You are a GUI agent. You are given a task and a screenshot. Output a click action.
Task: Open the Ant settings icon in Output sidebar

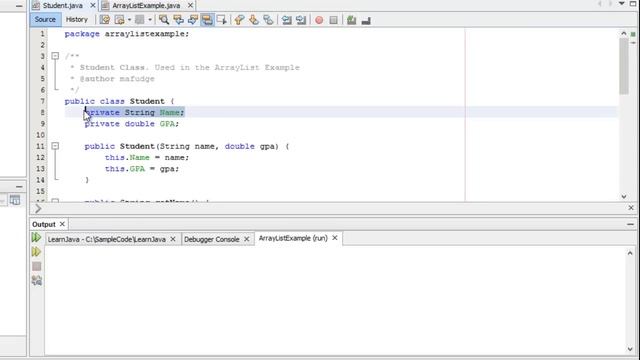coord(36,280)
